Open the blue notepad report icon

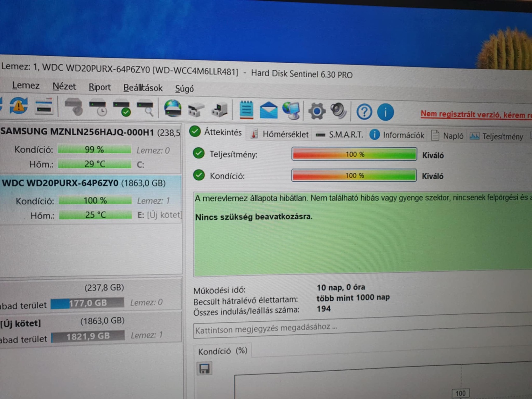(x=246, y=110)
